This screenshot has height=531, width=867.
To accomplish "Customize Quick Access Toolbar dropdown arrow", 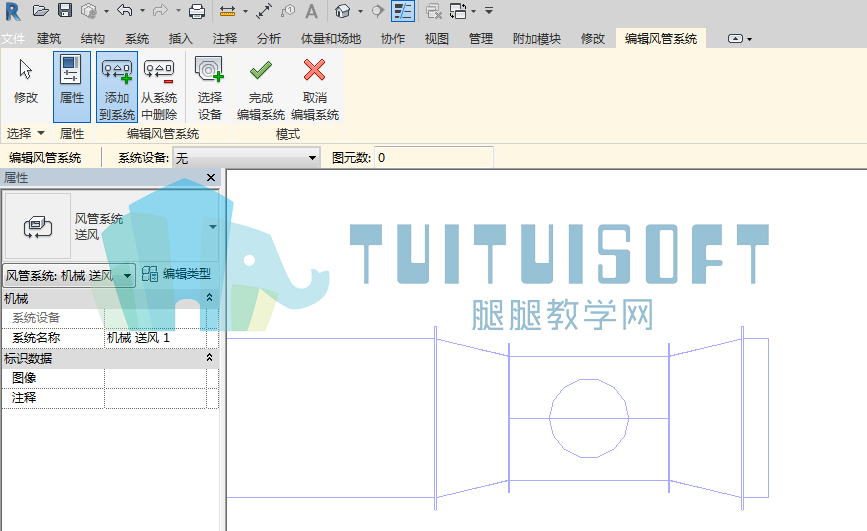I will 489,11.
